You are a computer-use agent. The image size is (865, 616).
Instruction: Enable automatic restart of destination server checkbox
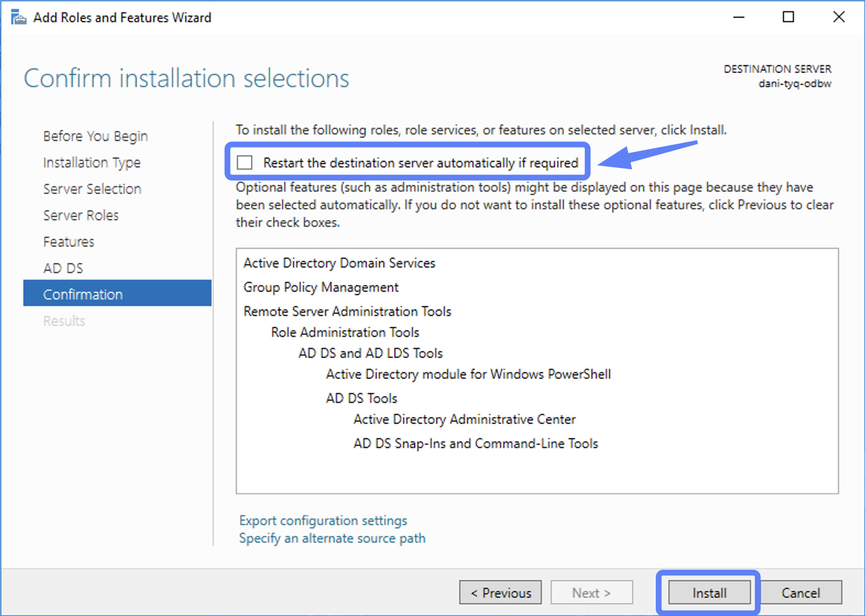pos(244,162)
